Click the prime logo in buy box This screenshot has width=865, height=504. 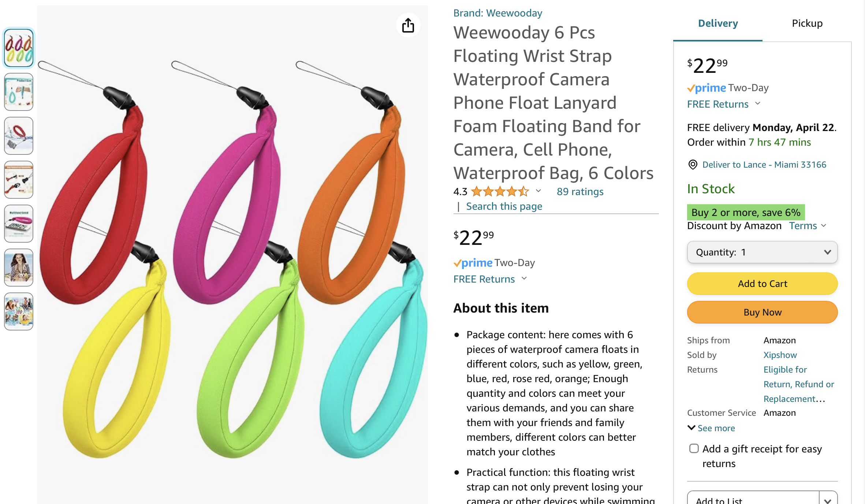point(706,88)
